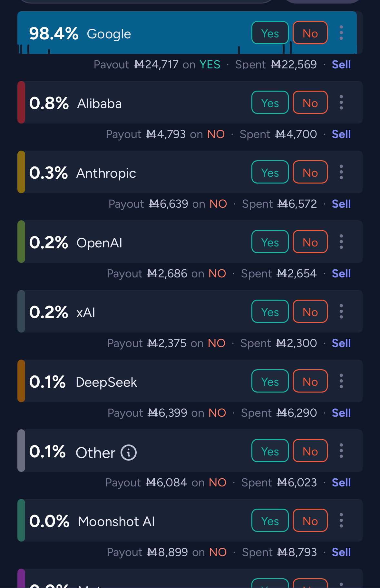The height and width of the screenshot is (588, 380).
Task: Sell your Google YES position
Action: pos(341,65)
